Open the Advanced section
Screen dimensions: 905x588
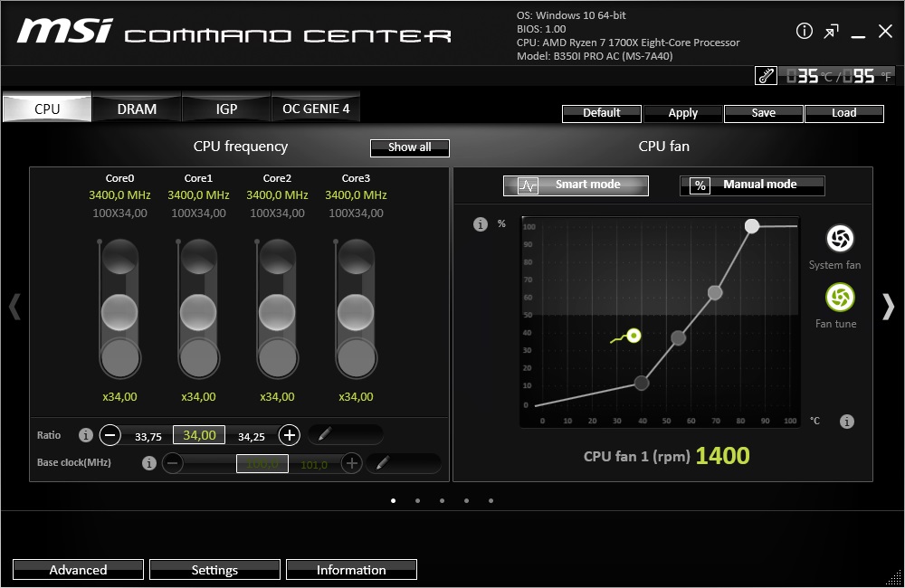click(78, 570)
